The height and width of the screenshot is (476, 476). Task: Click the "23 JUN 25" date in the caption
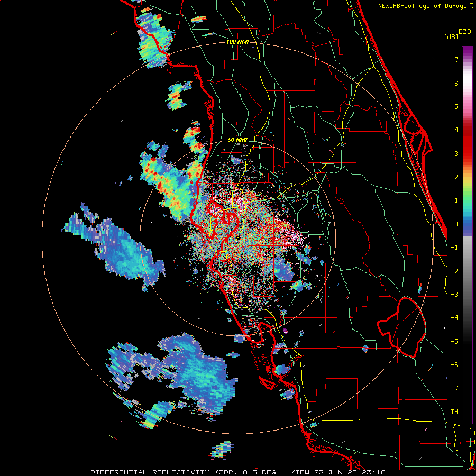(336, 472)
